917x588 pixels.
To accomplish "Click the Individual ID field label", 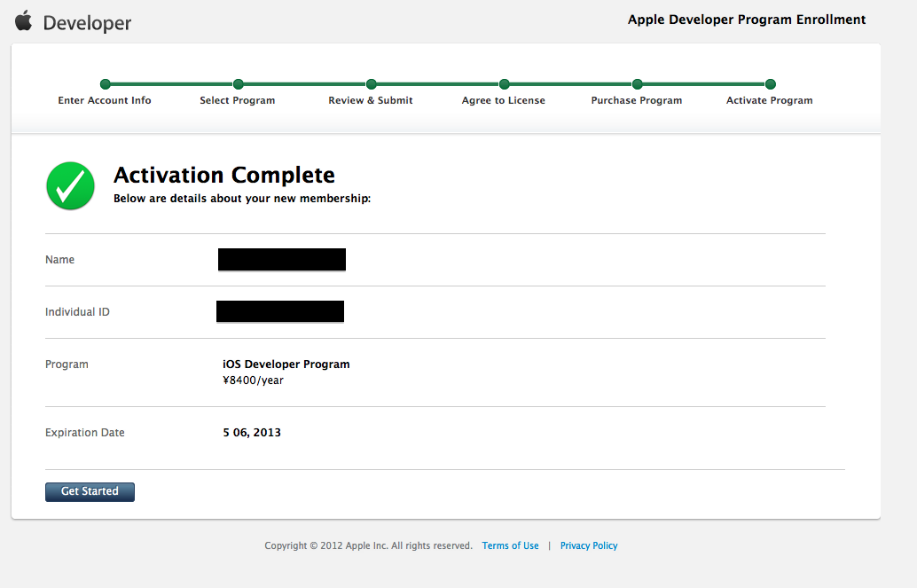I will pos(77,312).
